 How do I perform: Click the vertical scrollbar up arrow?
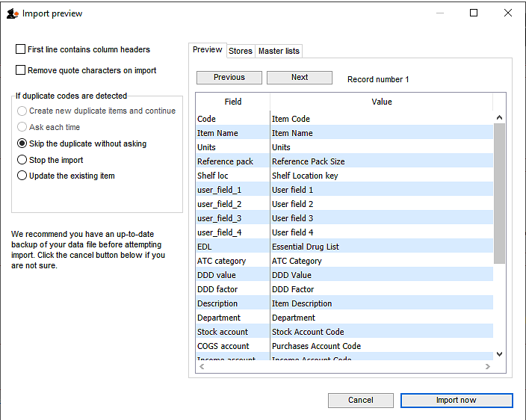click(499, 117)
